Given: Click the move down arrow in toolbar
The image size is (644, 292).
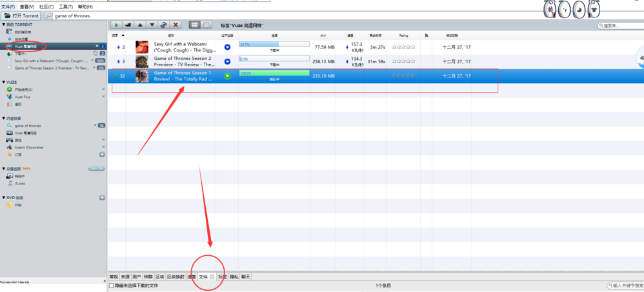Looking at the screenshot, I should [152, 25].
